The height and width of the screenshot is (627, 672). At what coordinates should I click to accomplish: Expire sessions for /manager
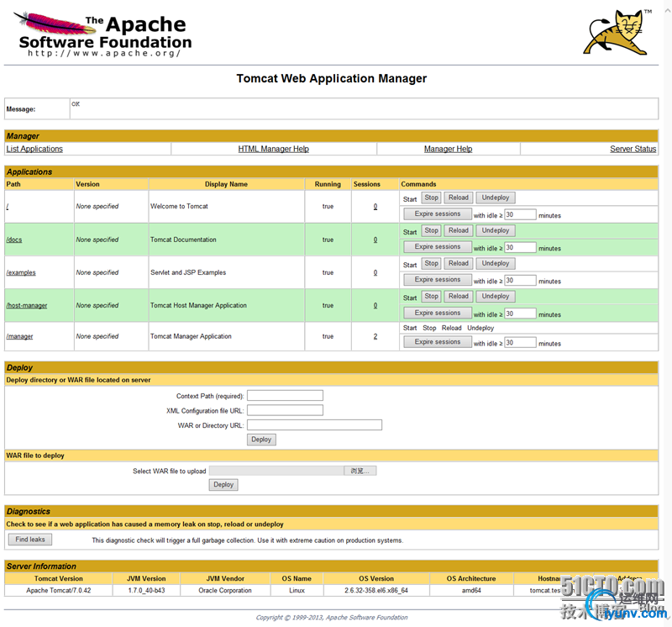click(438, 342)
